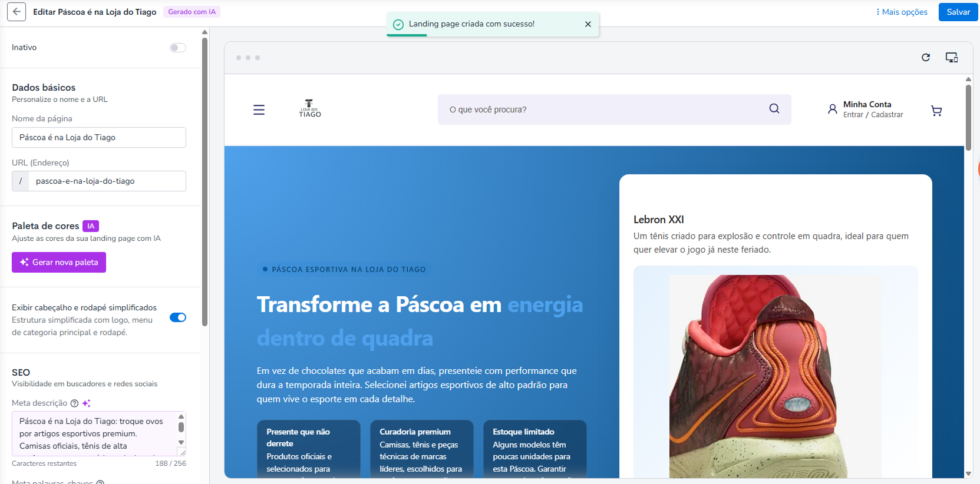
Task: Click the Estoque limitado card
Action: [x=535, y=449]
